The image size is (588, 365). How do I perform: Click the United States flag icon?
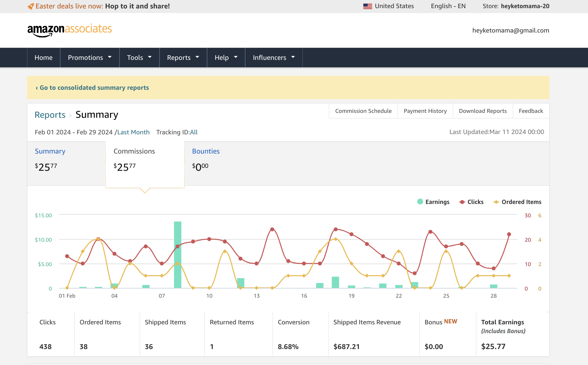[x=368, y=6]
